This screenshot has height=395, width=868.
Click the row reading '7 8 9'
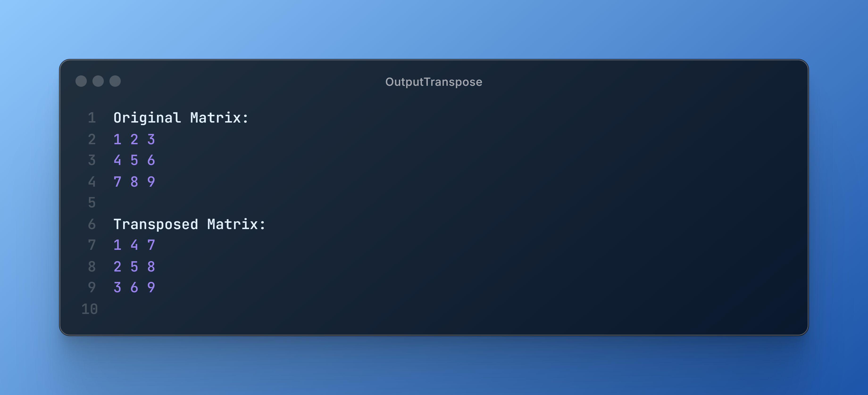coord(134,182)
